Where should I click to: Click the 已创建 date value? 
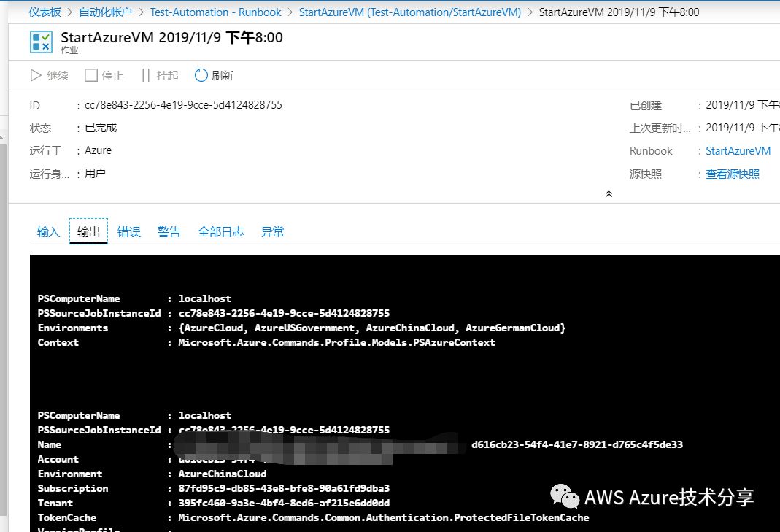(743, 105)
